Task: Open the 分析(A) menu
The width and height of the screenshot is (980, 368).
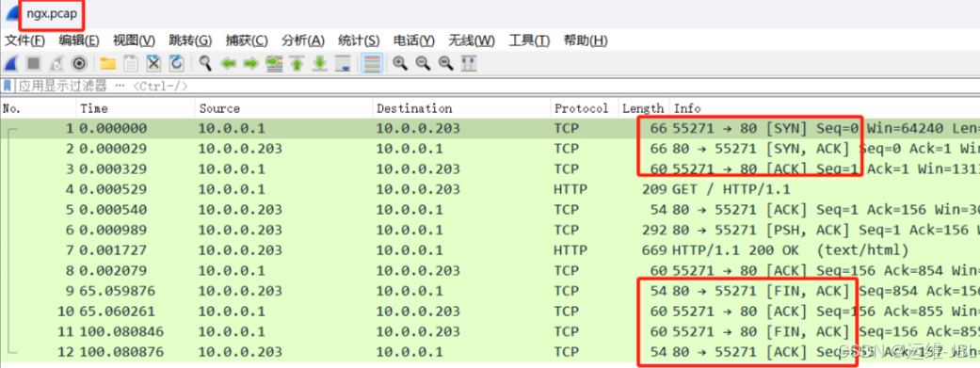Action: point(303,41)
